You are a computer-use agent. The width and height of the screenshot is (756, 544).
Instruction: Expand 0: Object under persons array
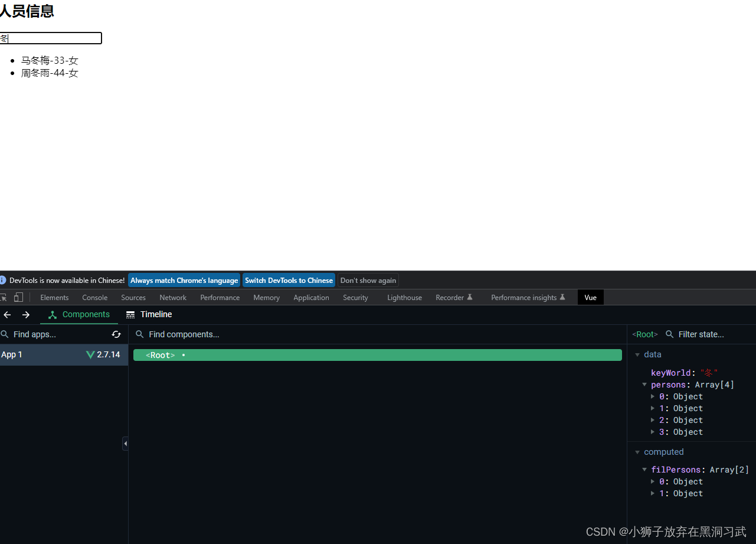[653, 396]
